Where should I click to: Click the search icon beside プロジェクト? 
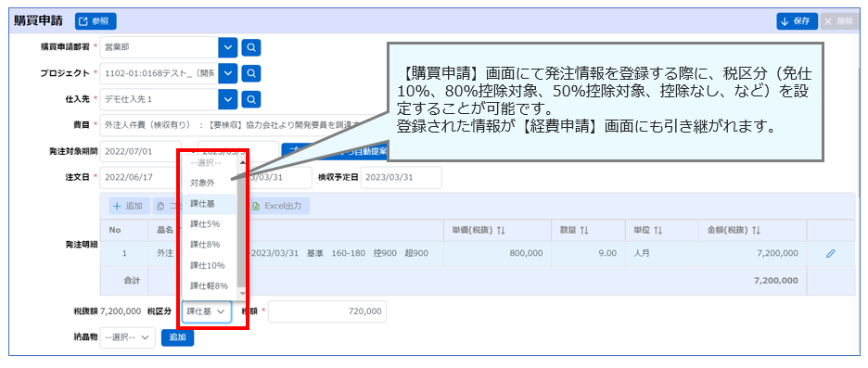(x=250, y=72)
